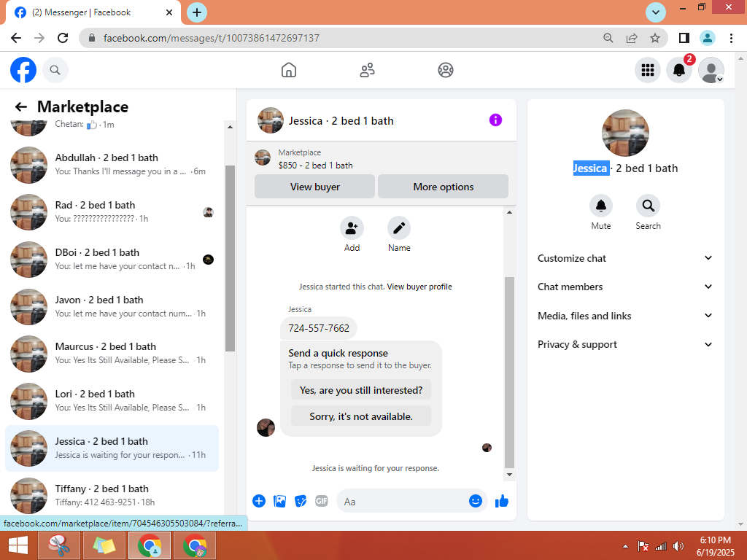Viewport: 747px width, 560px height.
Task: Click the browser address bar URL
Action: [x=212, y=38]
